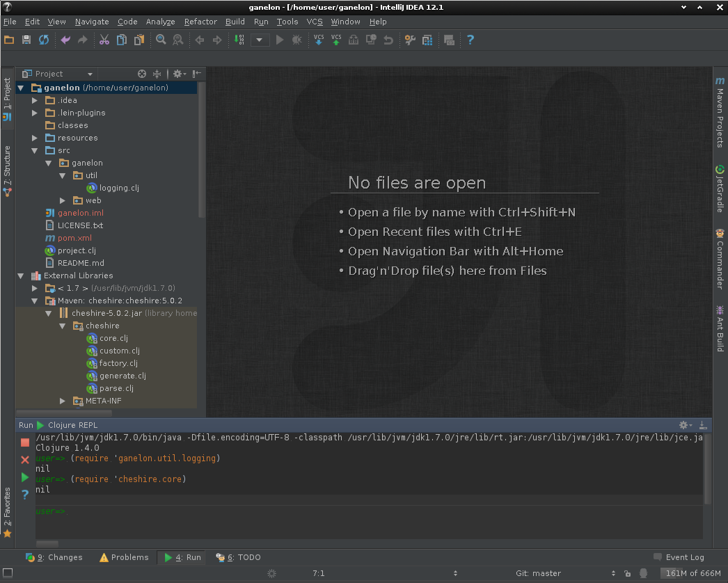Click the Git: master branch widget
The height and width of the screenshot is (583, 728).
pos(538,574)
